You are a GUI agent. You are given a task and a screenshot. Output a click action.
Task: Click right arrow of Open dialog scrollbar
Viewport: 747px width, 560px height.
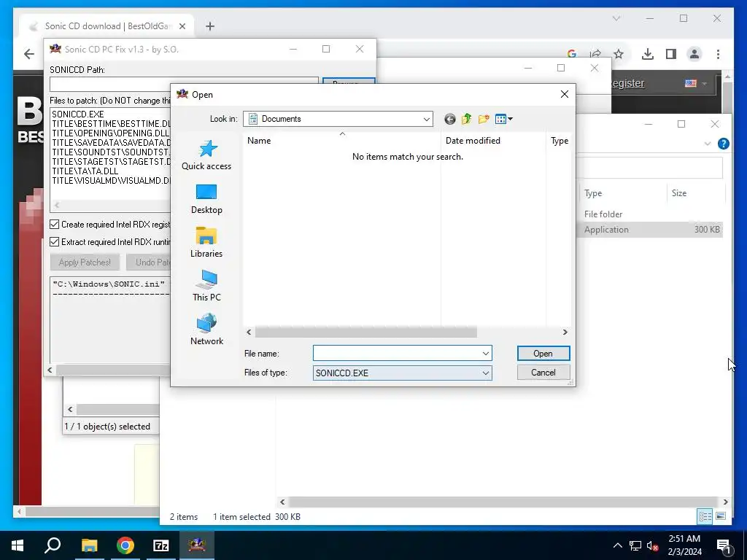565,332
